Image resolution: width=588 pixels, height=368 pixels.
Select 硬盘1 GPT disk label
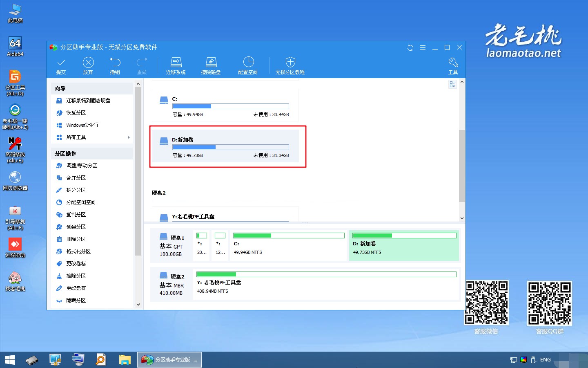coord(171,246)
